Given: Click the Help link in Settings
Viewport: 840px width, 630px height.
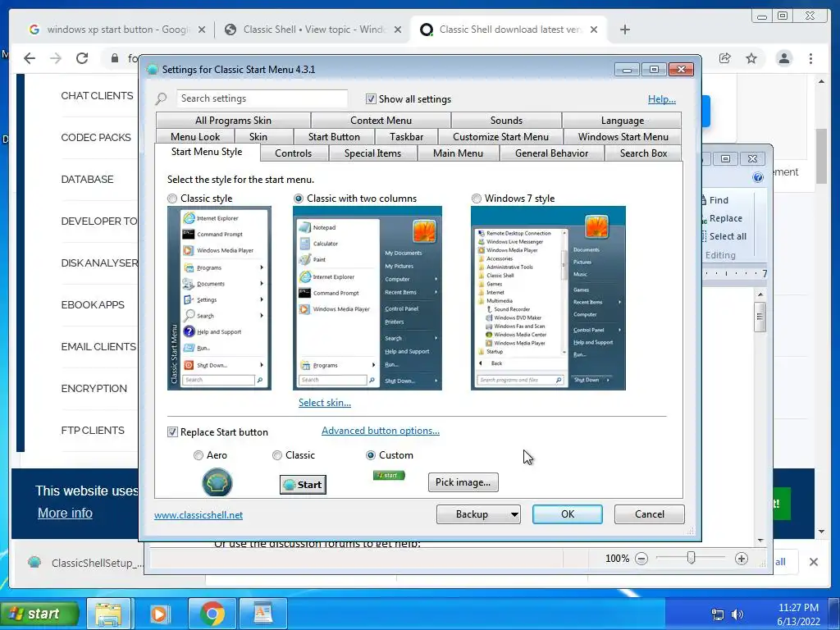Looking at the screenshot, I should (662, 99).
